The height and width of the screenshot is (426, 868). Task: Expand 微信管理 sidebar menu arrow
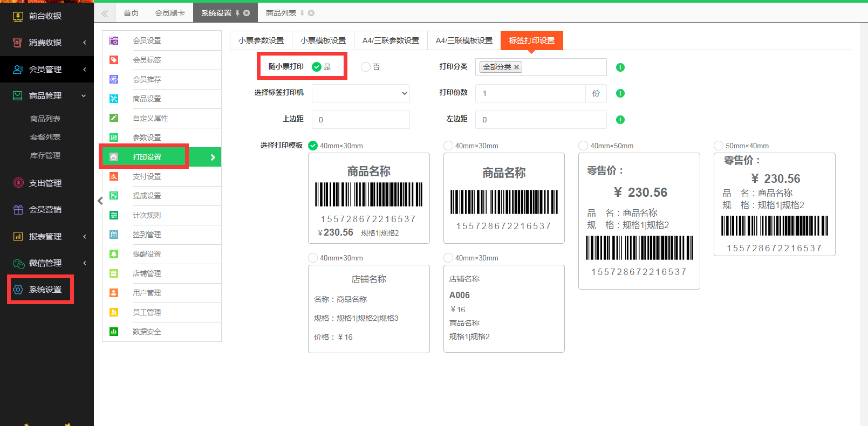tap(85, 263)
